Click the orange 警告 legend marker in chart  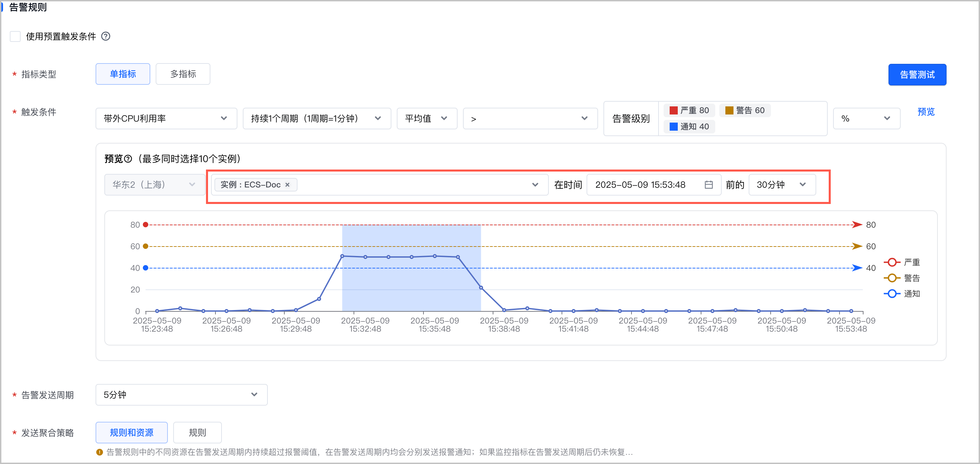[x=892, y=278]
